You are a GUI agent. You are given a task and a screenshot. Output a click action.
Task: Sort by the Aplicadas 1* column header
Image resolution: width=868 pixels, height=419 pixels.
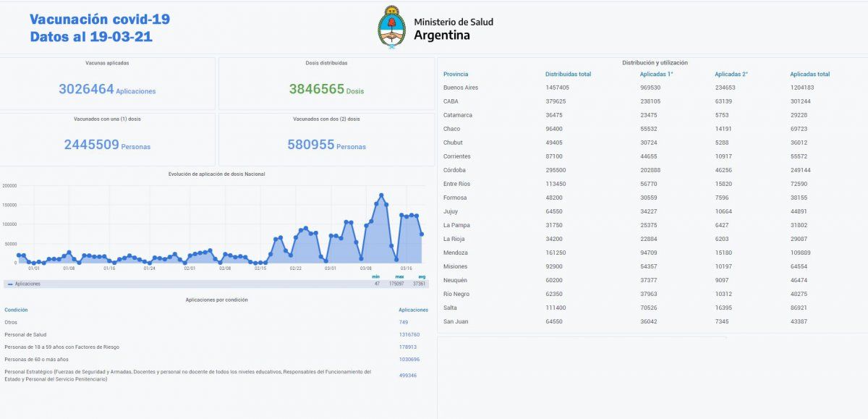click(x=658, y=74)
